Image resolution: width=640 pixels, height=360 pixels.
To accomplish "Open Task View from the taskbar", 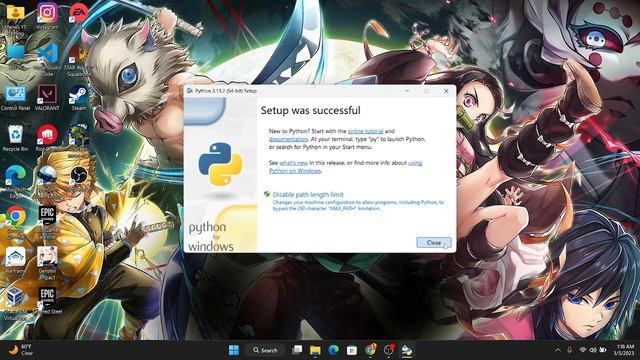I will 297,350.
